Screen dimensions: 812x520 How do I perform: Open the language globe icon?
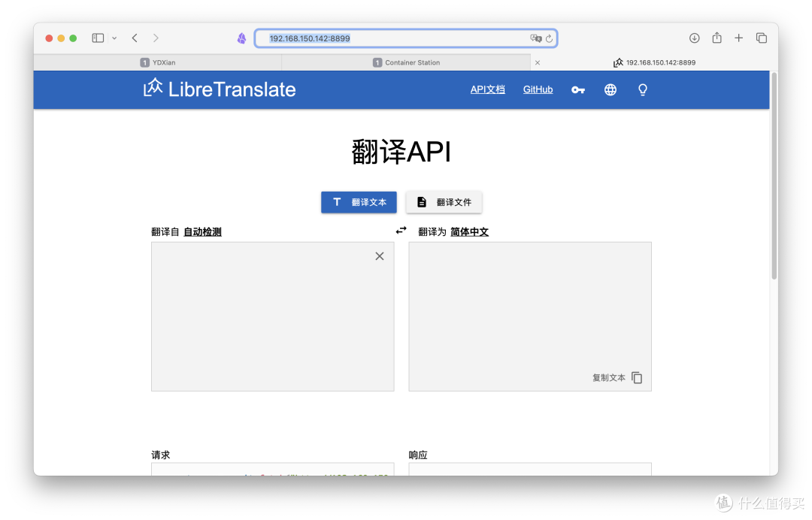click(611, 90)
